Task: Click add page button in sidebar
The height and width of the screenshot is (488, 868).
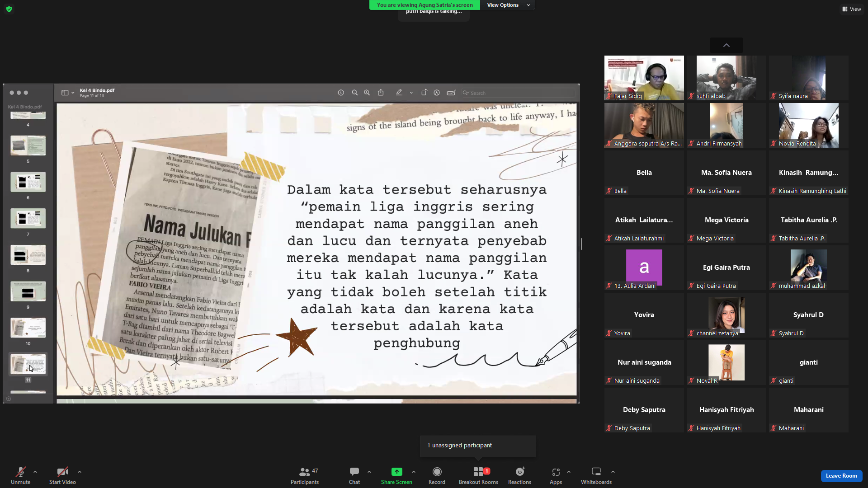Action: point(9,399)
